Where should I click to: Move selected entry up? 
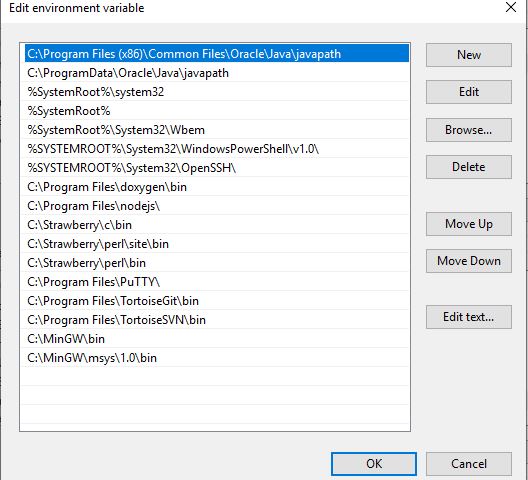pos(469,224)
